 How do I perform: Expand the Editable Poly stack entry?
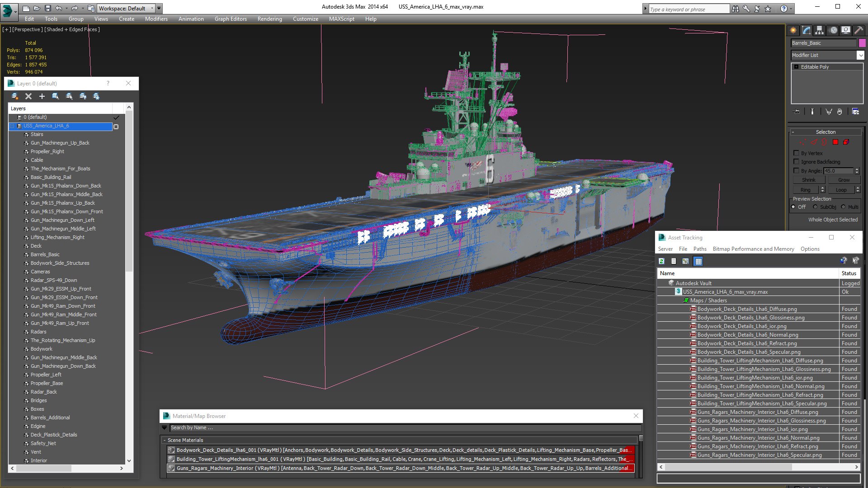tap(797, 67)
